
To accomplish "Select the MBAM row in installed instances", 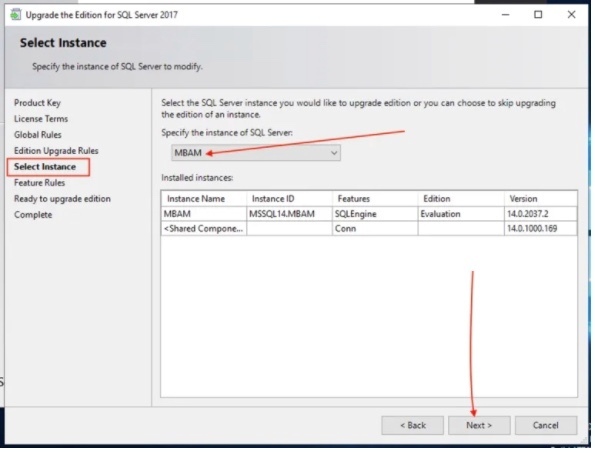I will coord(369,214).
